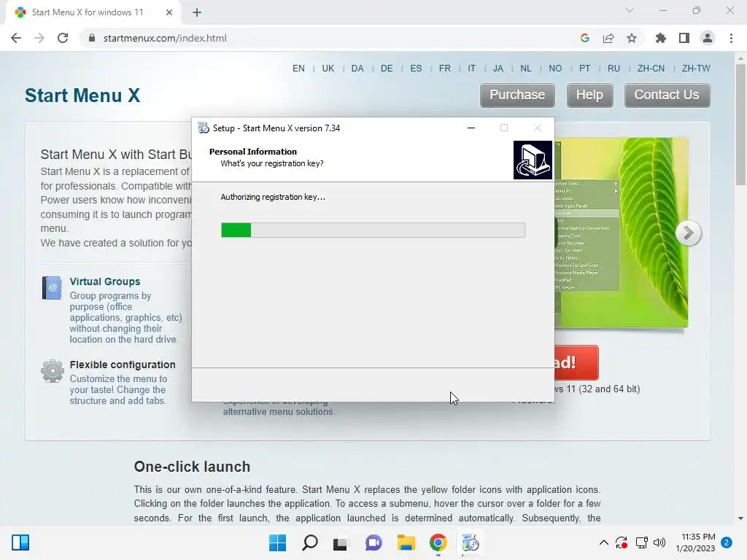Switch the site language to DE
The image size is (747, 560).
point(387,69)
